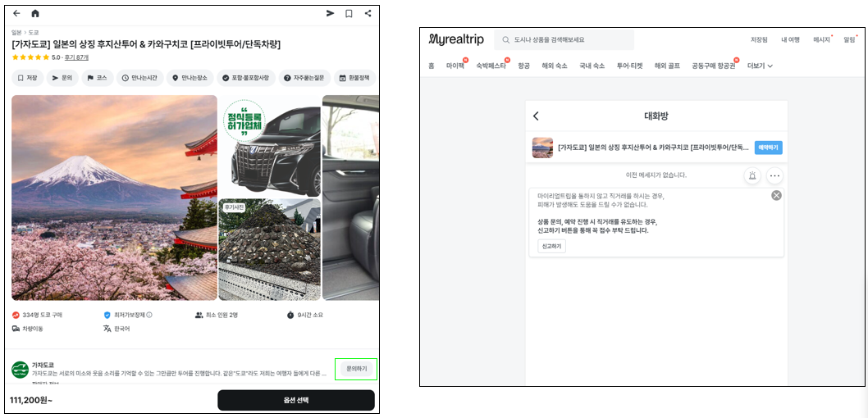Click the info icon next to 최저가보장제

point(149,315)
